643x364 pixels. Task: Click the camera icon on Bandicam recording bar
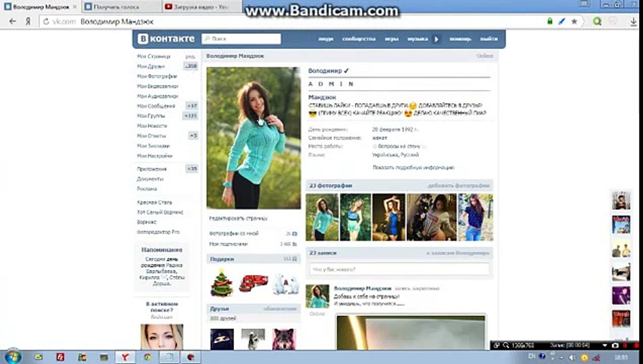615,345
